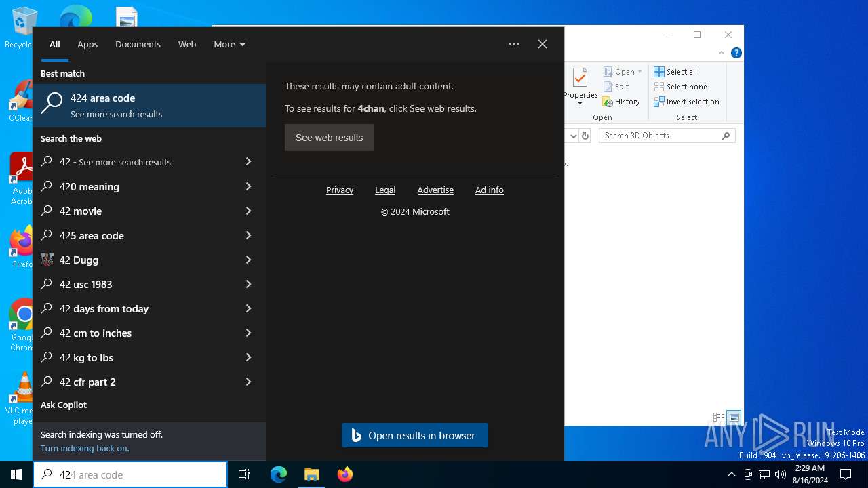Select '42 days from today' suggestion text
This screenshot has width=868, height=488.
(x=104, y=308)
